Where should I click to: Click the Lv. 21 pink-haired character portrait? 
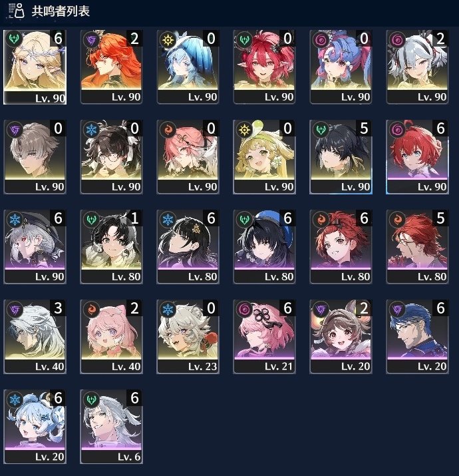coord(264,330)
